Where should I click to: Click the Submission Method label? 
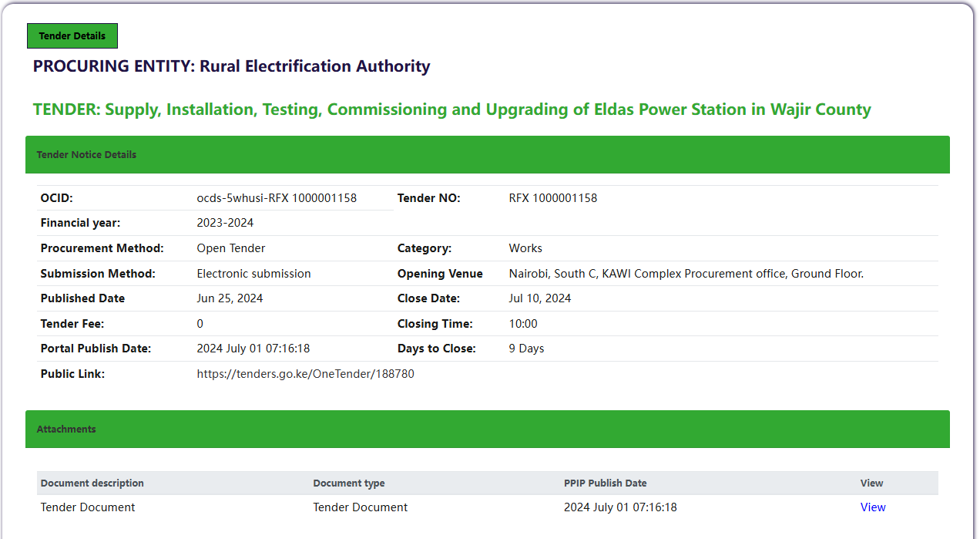(98, 274)
